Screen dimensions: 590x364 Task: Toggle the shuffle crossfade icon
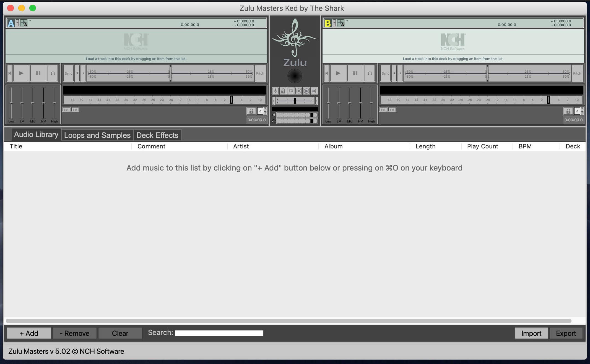[x=314, y=91]
